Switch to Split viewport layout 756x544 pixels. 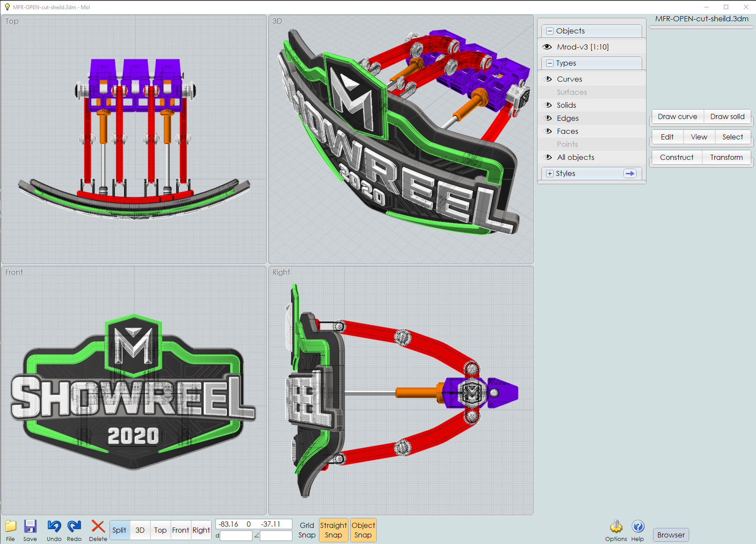click(x=119, y=530)
